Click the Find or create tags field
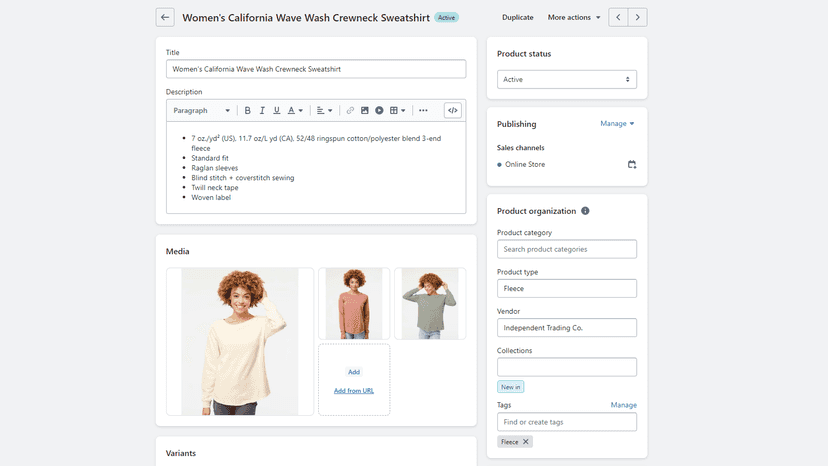Viewport: 828px width, 466px height. coord(567,422)
